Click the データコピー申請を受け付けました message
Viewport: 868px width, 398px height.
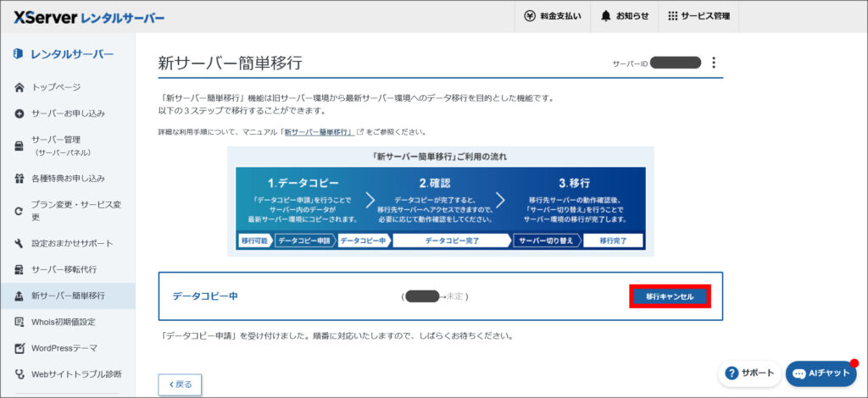tap(336, 335)
